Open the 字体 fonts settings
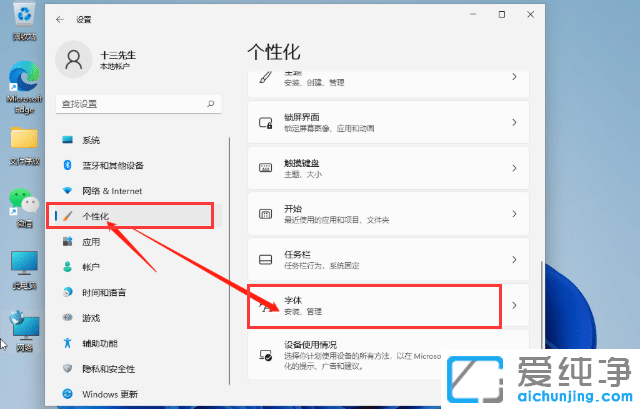Screen dimensions: 641x409 (x=388, y=306)
